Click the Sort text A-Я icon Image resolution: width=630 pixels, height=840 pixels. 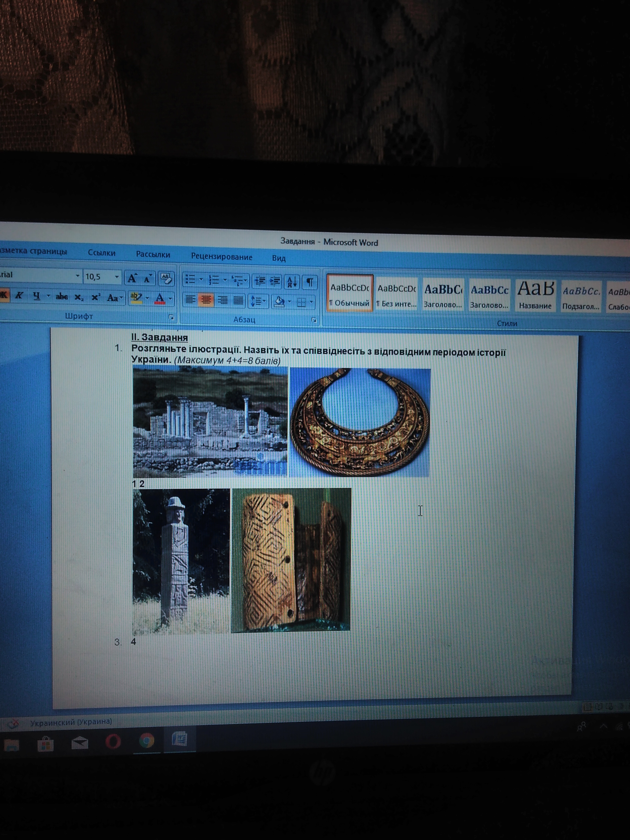pyautogui.click(x=292, y=282)
